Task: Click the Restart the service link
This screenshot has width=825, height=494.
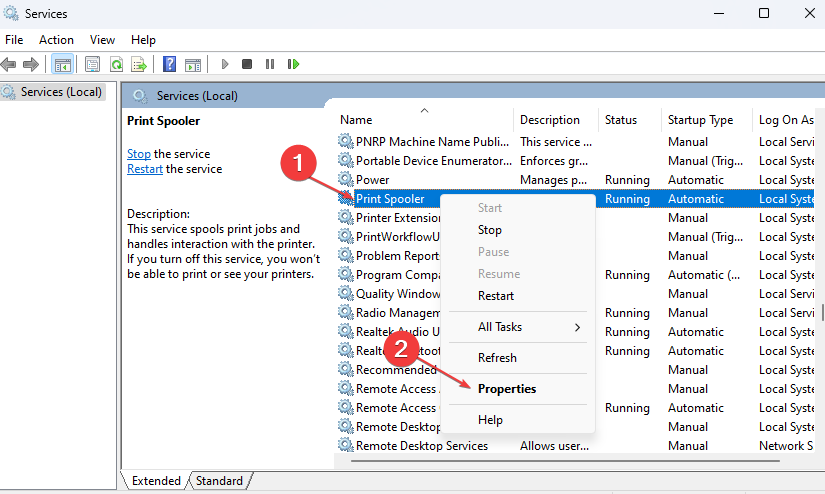Action: click(x=145, y=169)
